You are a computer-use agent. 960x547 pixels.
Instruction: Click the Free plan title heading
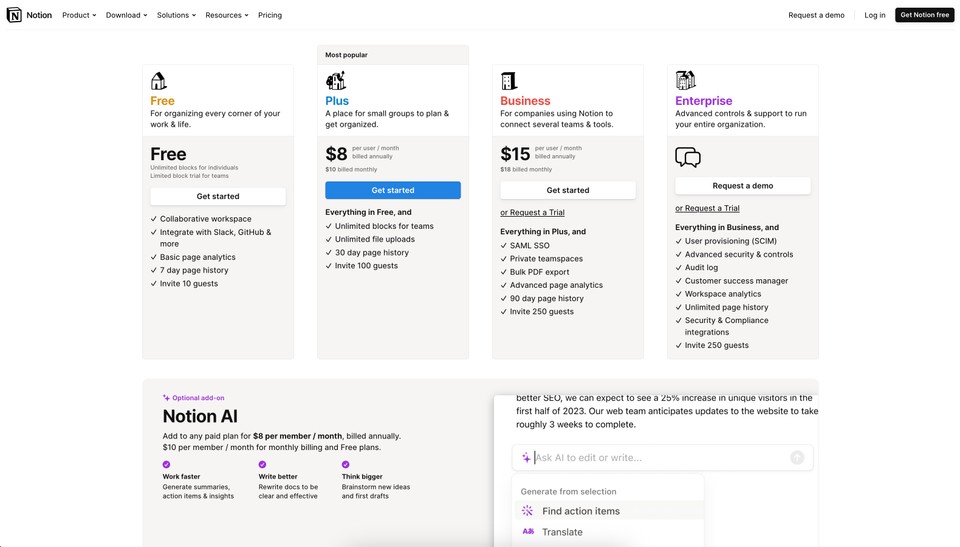point(162,100)
